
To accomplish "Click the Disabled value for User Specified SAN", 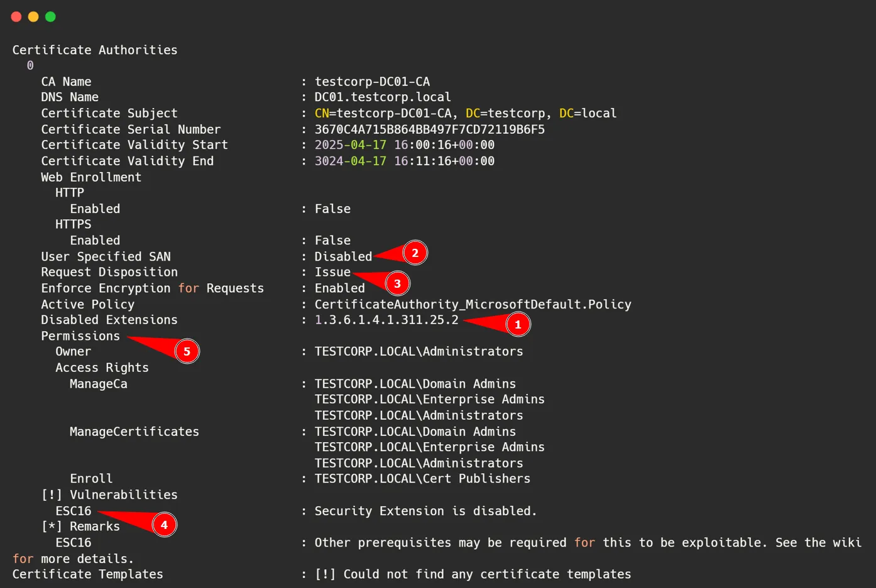I will [x=343, y=256].
